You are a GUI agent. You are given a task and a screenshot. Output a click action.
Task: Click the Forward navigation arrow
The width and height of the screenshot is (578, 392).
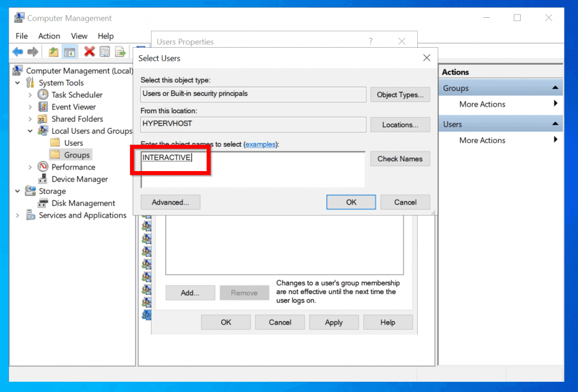(34, 51)
